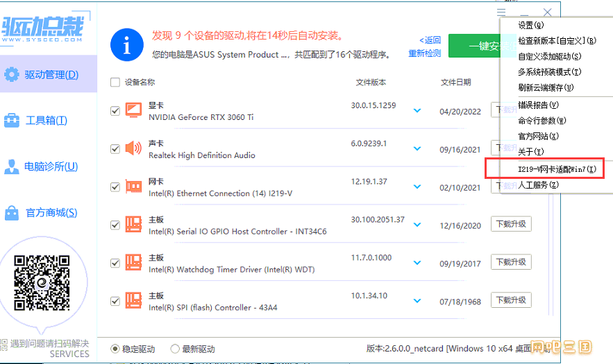Expand version dropdown for 30.100.2051.37
Image resolution: width=613 pixels, height=364 pixels.
(417, 225)
